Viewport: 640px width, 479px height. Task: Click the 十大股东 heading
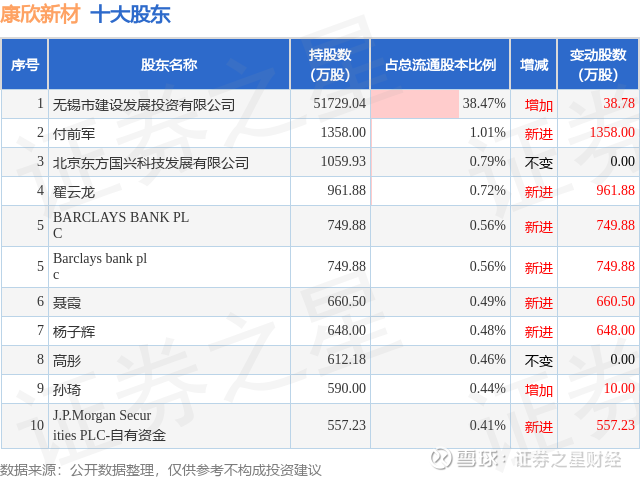[x=130, y=15]
